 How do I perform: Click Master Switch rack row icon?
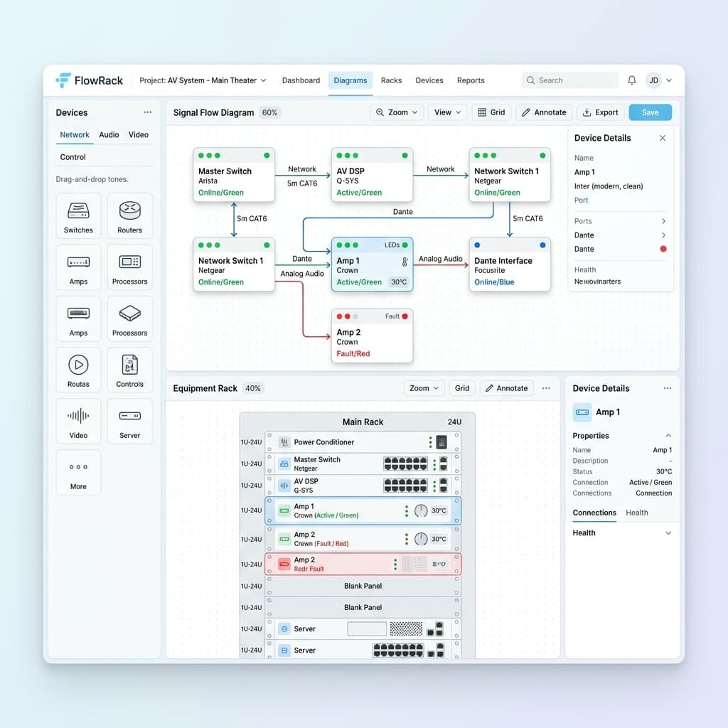284,464
